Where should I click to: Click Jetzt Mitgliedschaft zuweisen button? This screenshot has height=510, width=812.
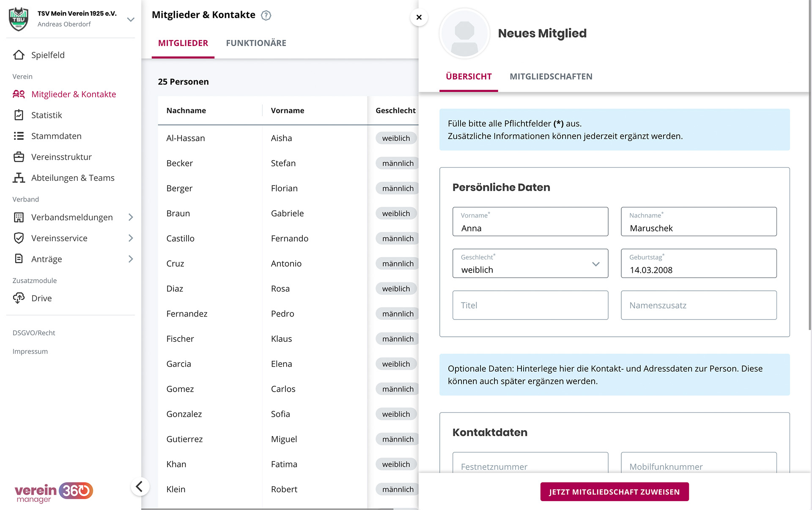tap(614, 492)
